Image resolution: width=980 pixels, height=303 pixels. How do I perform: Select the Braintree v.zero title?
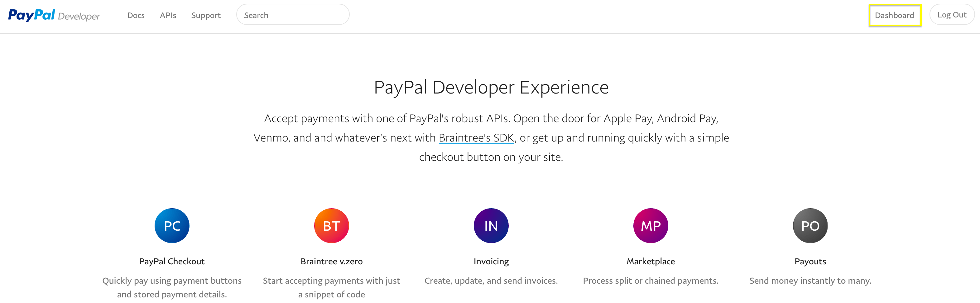click(331, 262)
